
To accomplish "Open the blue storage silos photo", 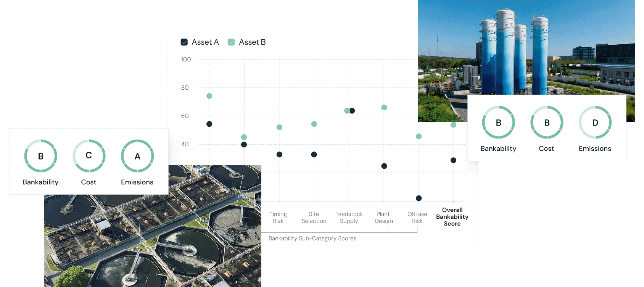I will coord(526,50).
